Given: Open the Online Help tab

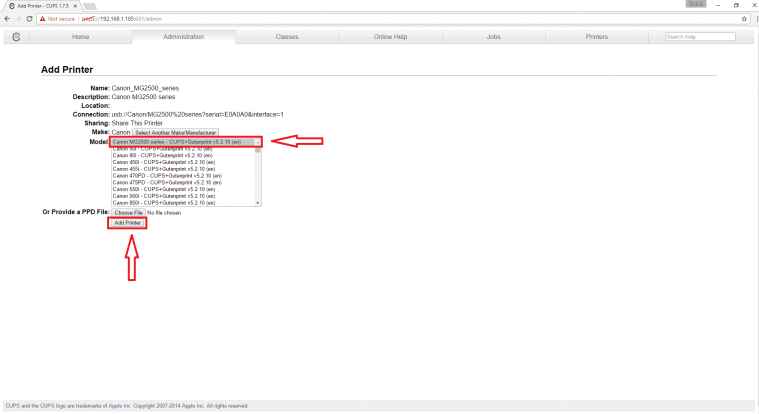Looking at the screenshot, I should tap(390, 37).
